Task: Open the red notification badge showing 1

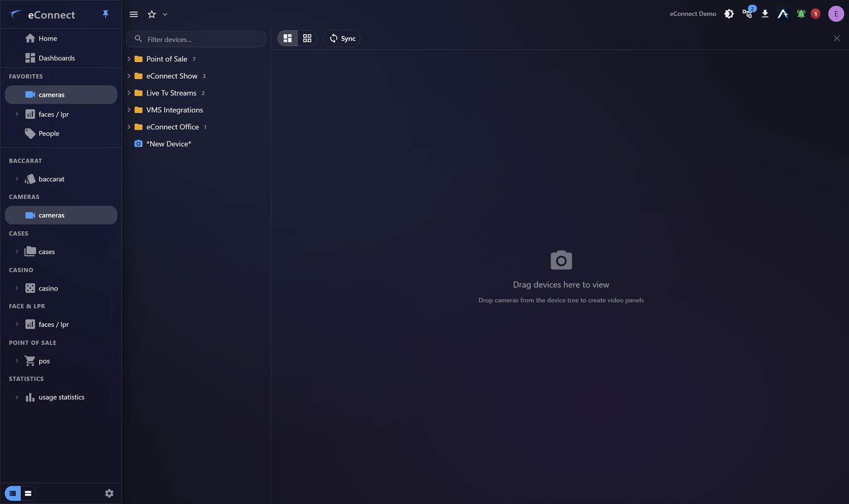Action: [x=816, y=14]
